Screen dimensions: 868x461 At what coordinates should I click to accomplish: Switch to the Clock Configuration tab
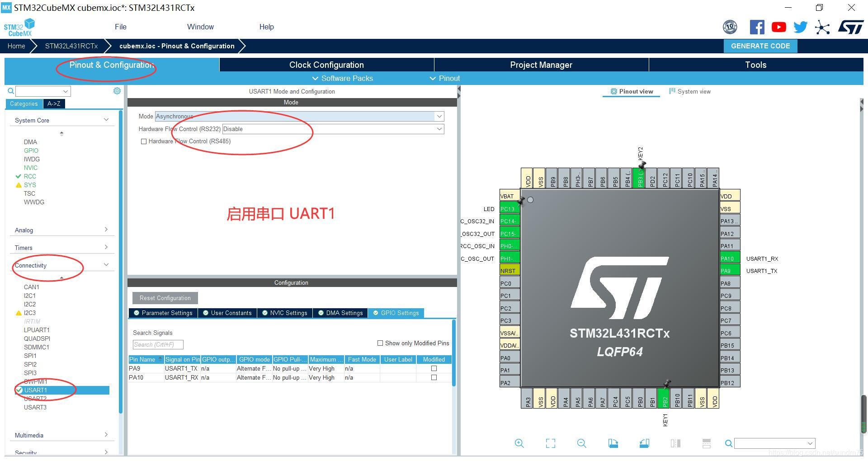pyautogui.click(x=326, y=65)
